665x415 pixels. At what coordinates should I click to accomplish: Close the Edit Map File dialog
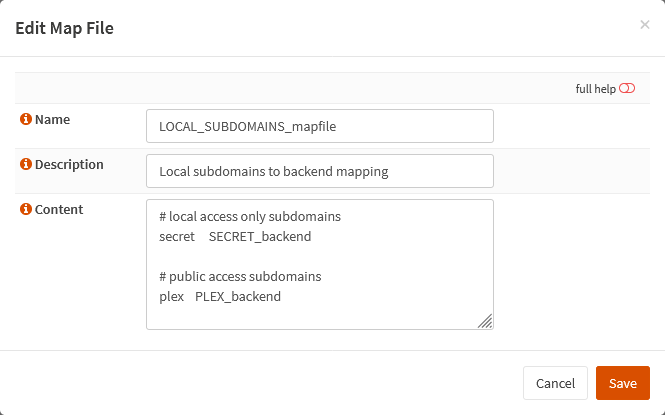coord(645,25)
